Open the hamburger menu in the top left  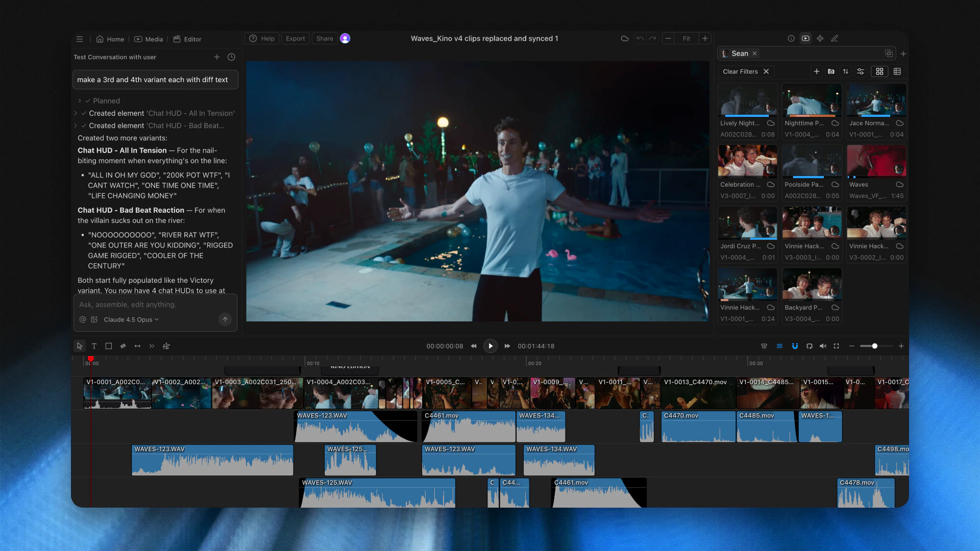(80, 39)
